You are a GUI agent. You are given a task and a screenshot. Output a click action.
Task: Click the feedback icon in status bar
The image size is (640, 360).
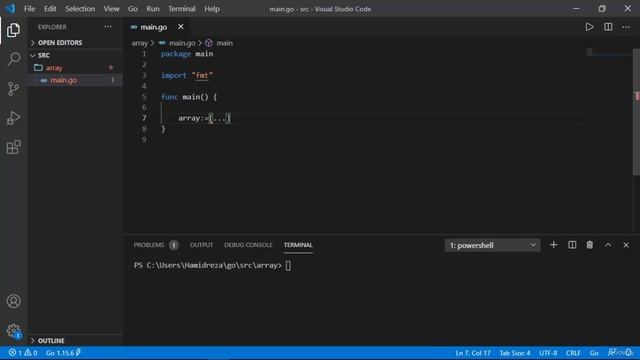pos(611,353)
